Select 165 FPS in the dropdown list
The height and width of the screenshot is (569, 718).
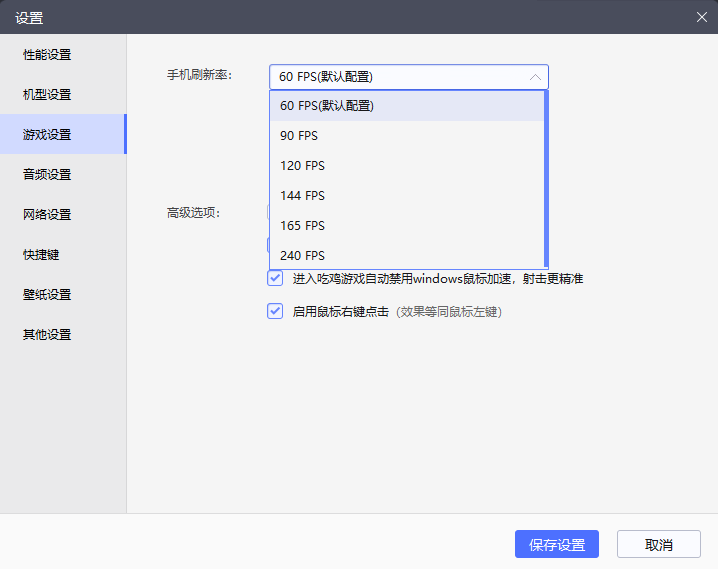pyautogui.click(x=407, y=225)
